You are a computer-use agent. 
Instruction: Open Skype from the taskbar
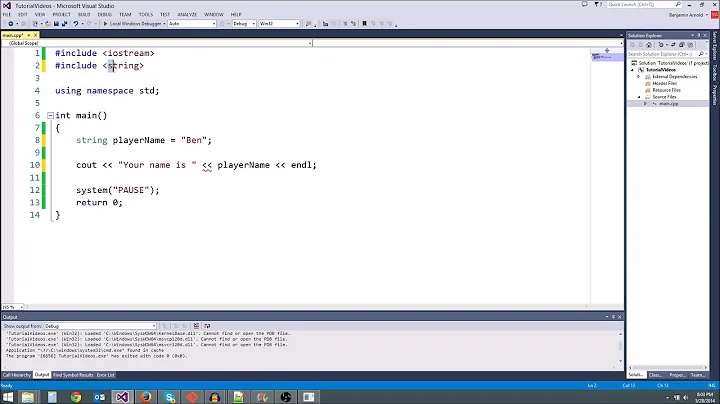point(169,397)
